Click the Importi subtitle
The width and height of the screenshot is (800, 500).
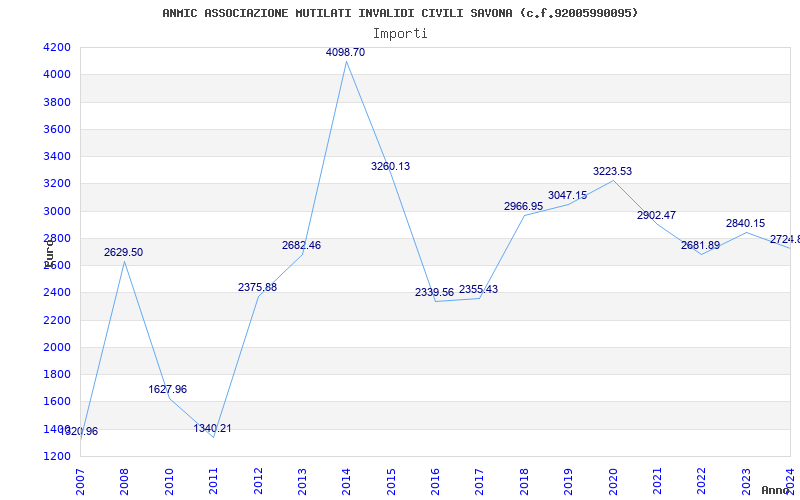coord(400,34)
